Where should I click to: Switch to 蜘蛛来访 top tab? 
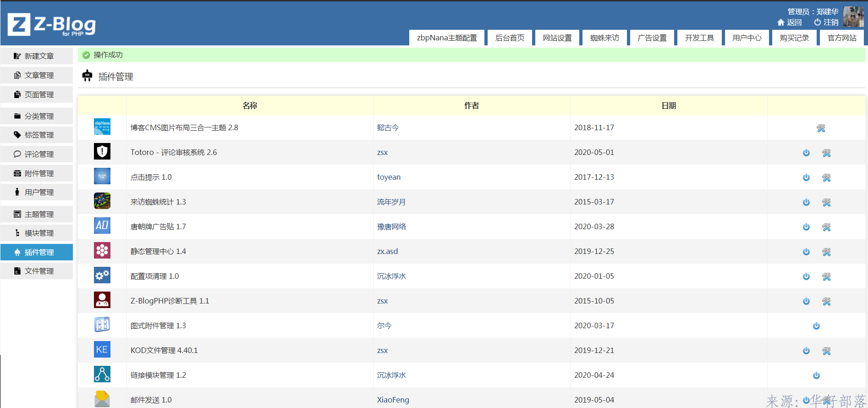point(604,38)
